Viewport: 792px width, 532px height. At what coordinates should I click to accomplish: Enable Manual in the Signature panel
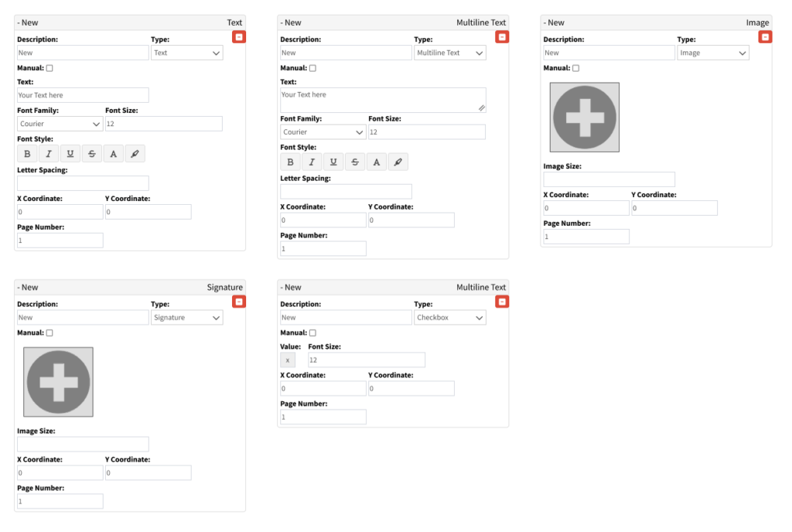point(49,333)
